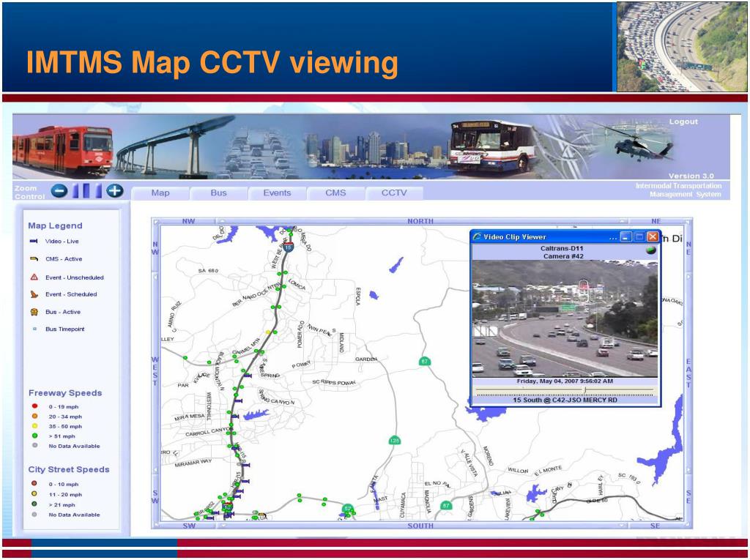
Task: Click the CMS - Active legend icon
Action: 34,259
